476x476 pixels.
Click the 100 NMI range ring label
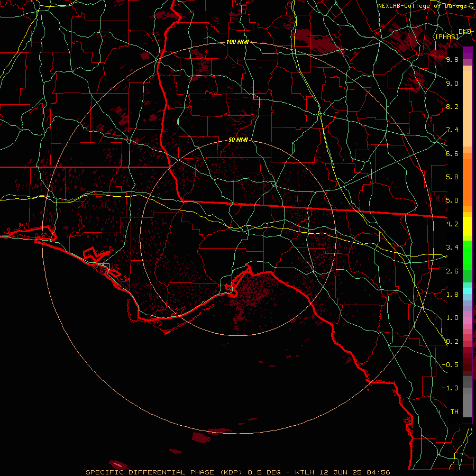237,42
